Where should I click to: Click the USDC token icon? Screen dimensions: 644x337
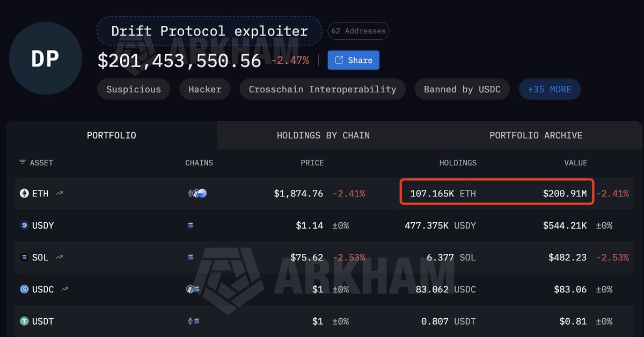click(x=24, y=289)
